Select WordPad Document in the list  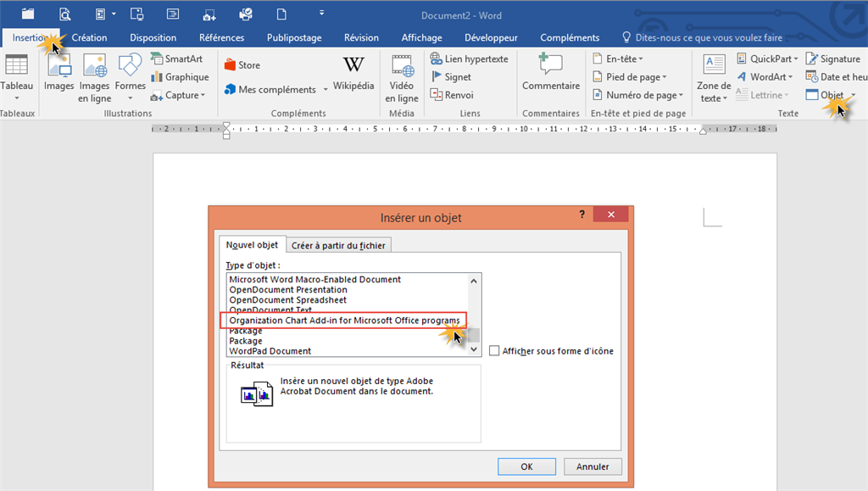point(270,351)
